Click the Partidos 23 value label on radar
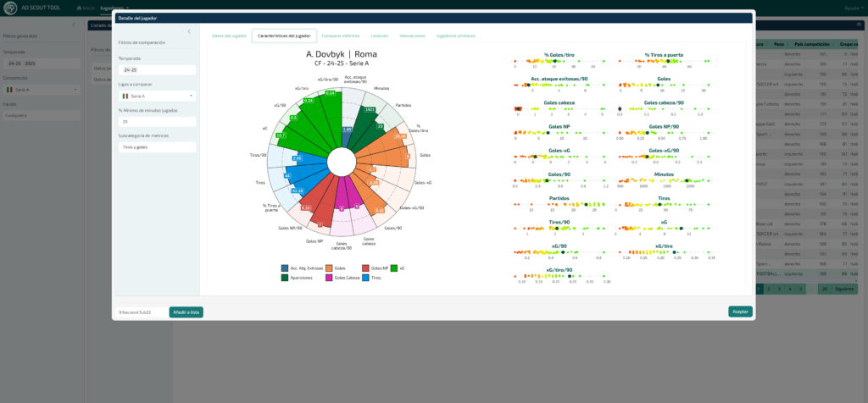The width and height of the screenshot is (868, 403). (x=381, y=126)
